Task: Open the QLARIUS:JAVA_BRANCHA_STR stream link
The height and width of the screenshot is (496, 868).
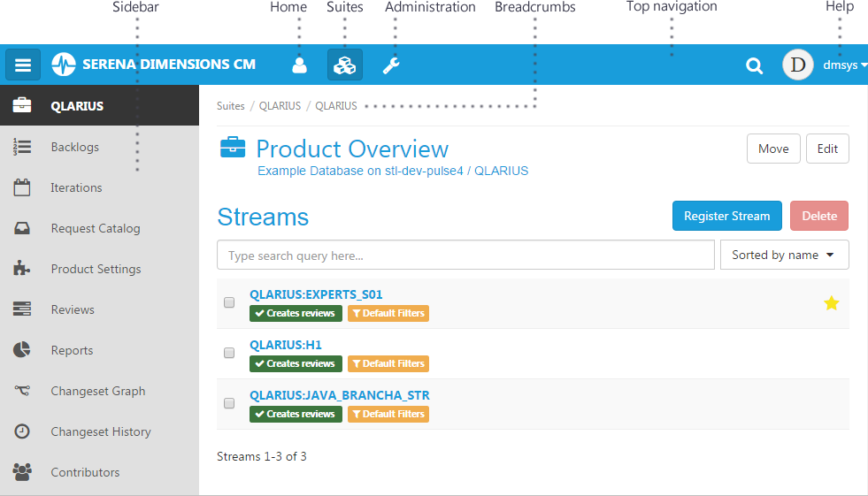Action: coord(340,395)
